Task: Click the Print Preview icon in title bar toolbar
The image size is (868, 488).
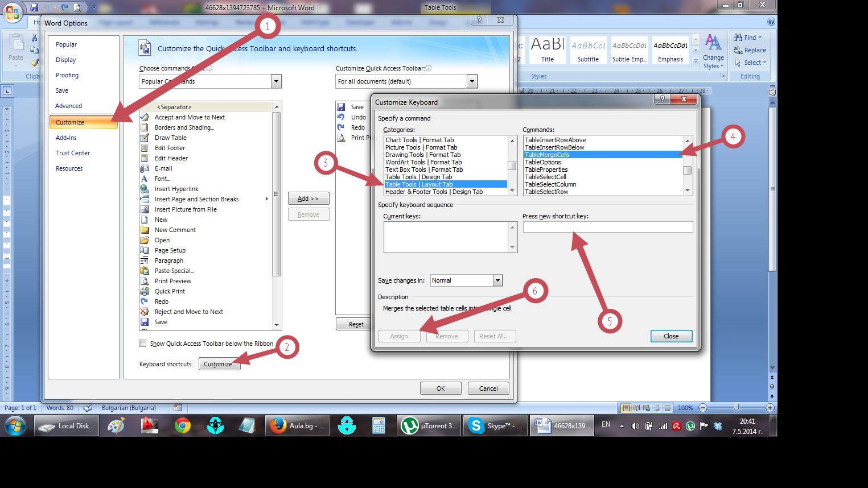Action: click(77, 7)
